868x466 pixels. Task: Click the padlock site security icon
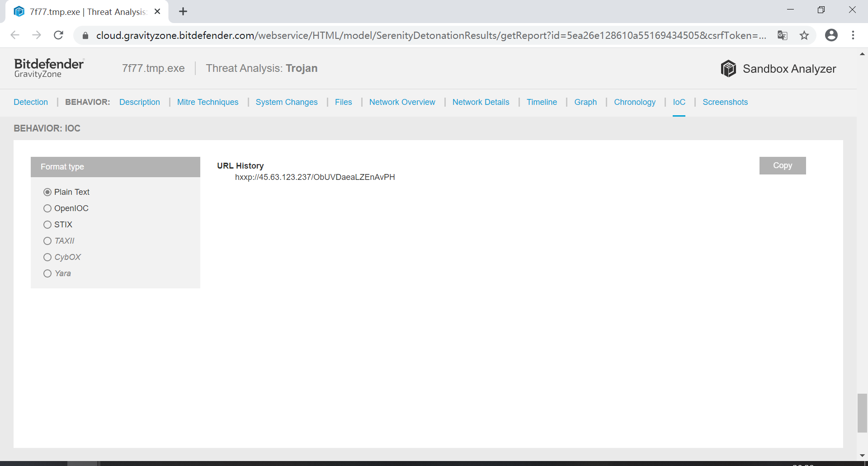coord(85,36)
